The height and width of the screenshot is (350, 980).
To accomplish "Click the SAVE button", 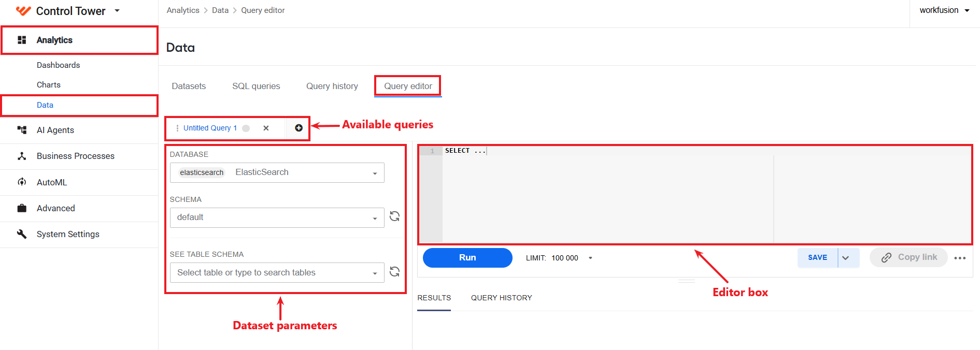I will (817, 257).
